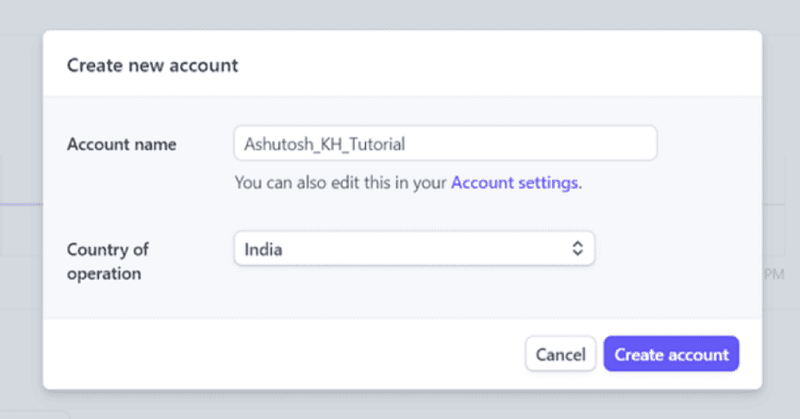This screenshot has width=800, height=419.
Task: Click the Create new account dialog title
Action: (x=152, y=66)
